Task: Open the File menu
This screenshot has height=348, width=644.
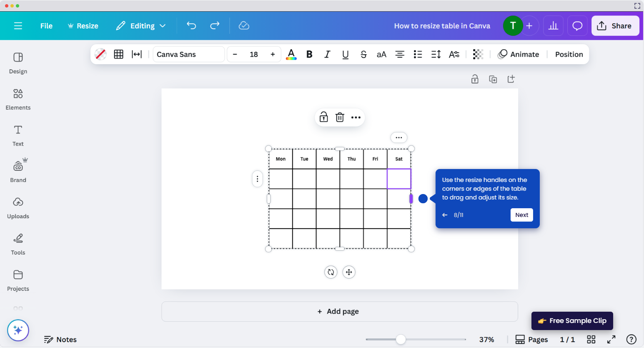Action: 46,25
